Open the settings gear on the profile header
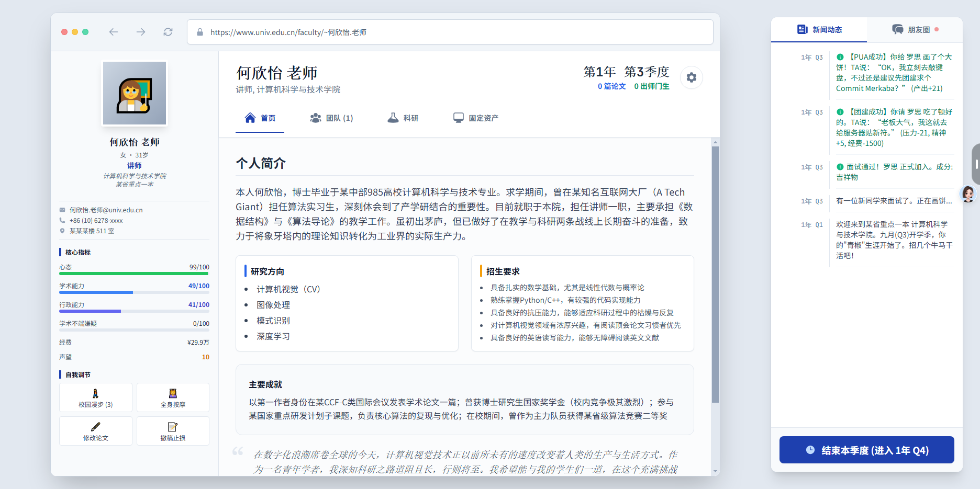 [x=692, y=77]
